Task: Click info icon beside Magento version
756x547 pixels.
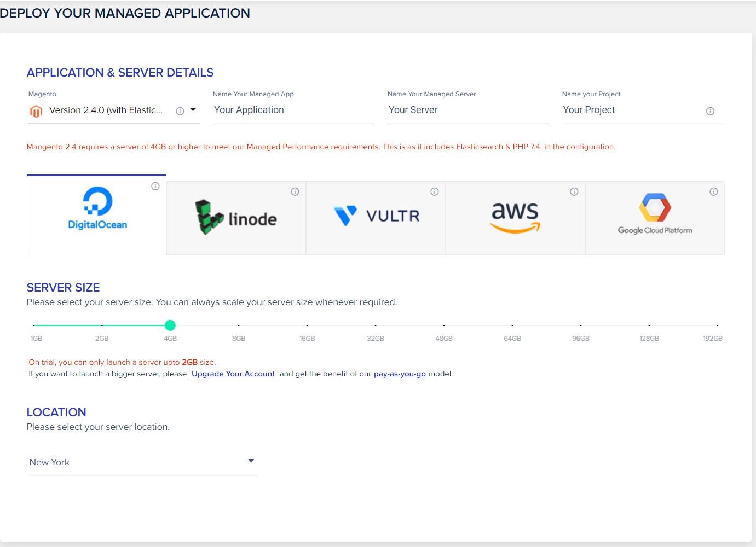Action: (x=180, y=111)
